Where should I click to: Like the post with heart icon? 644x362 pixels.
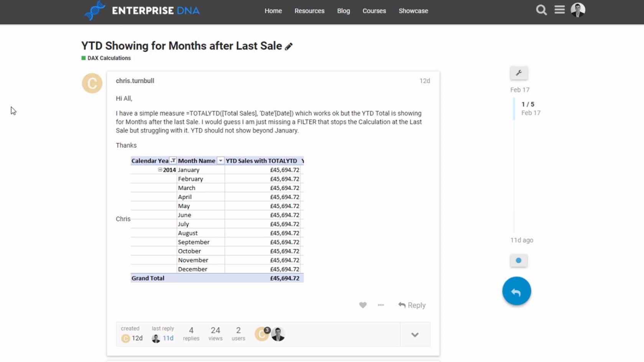pos(363,305)
